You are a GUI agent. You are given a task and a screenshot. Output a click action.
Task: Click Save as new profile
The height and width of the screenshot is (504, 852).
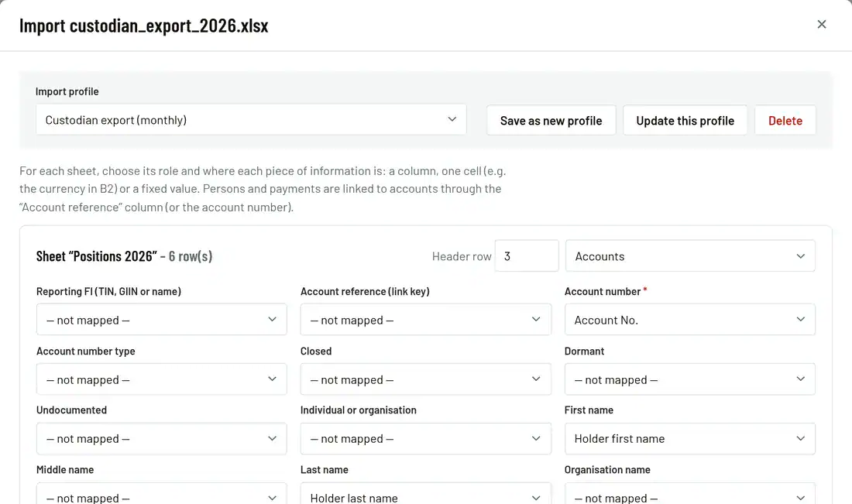tap(551, 120)
